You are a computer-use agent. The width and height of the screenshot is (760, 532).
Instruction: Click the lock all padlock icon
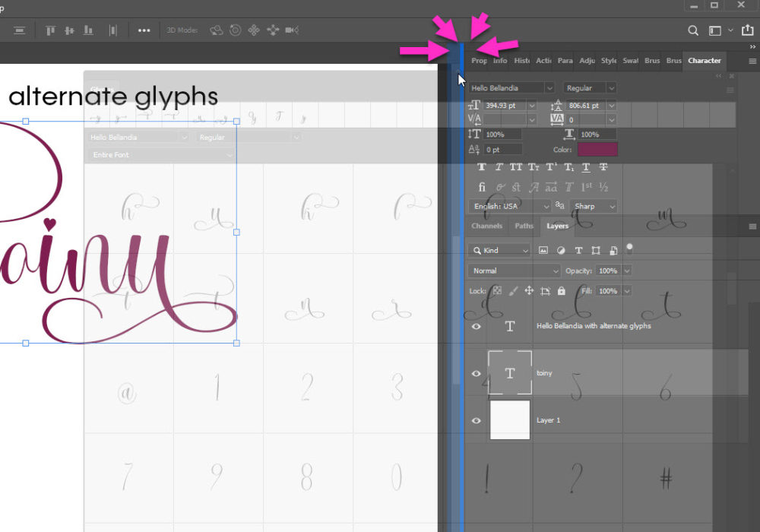(562, 291)
